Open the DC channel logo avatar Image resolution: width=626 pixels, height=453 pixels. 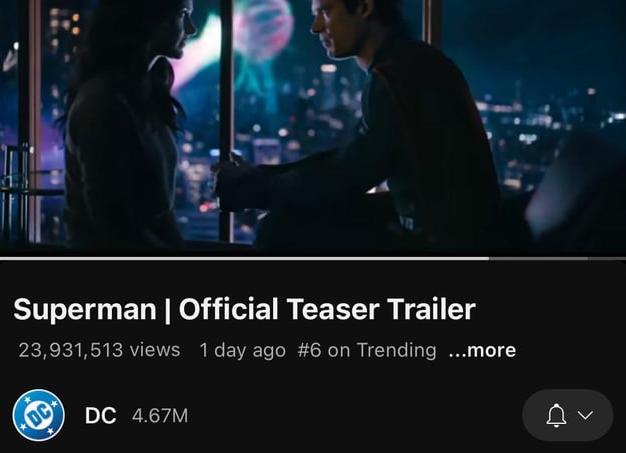[x=38, y=415]
